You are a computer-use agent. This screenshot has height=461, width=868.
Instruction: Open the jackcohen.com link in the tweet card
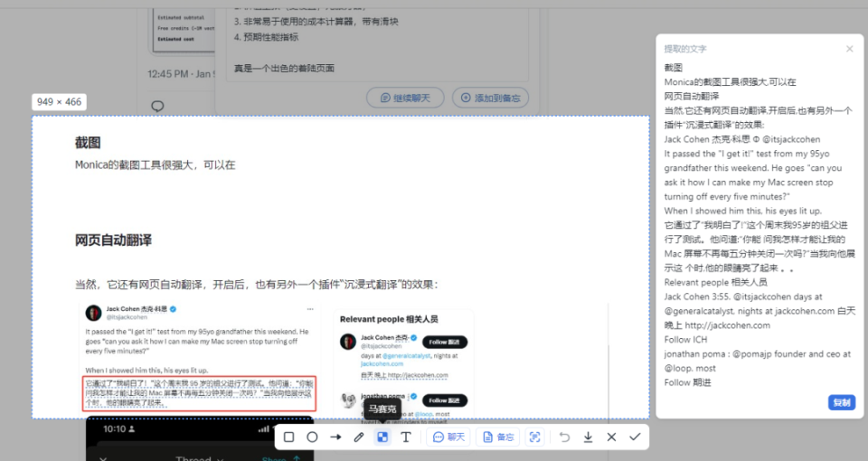(382, 364)
